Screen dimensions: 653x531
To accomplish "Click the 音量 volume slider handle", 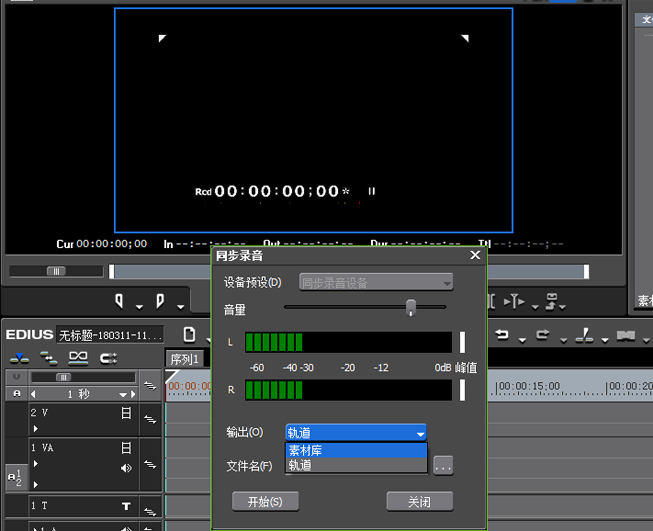I will [411, 307].
